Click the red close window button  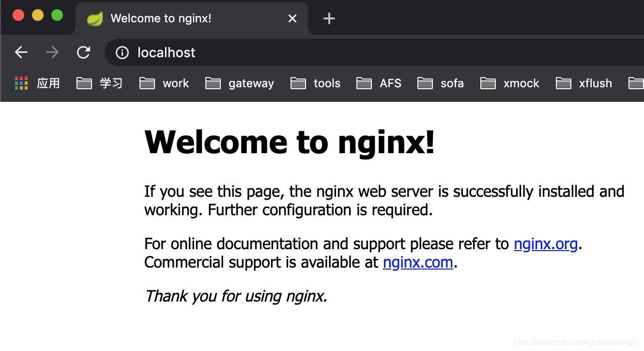[18, 15]
